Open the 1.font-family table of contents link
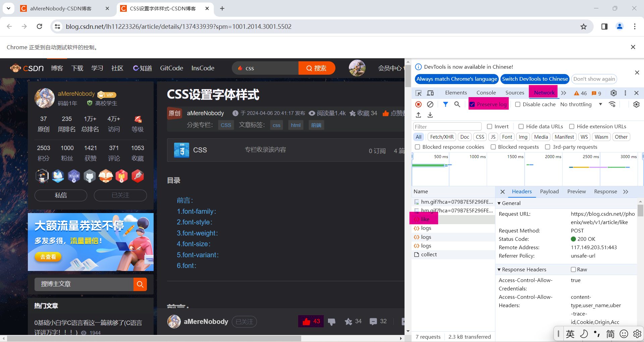This screenshot has width=644, height=342. (197, 212)
